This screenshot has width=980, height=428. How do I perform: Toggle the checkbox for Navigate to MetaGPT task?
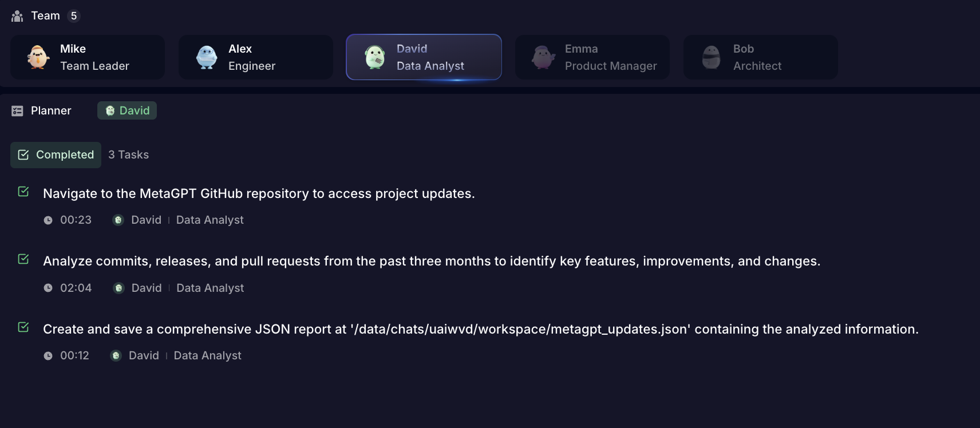point(23,192)
